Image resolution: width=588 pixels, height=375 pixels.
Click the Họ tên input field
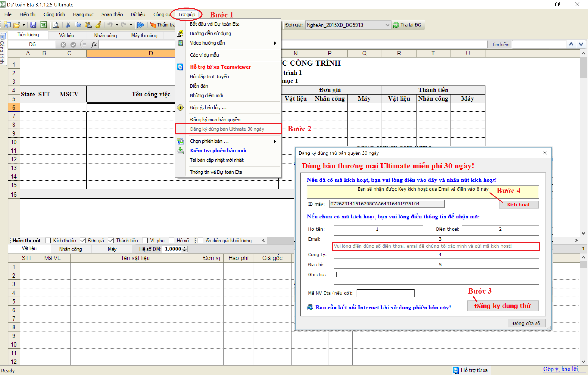pos(378,229)
